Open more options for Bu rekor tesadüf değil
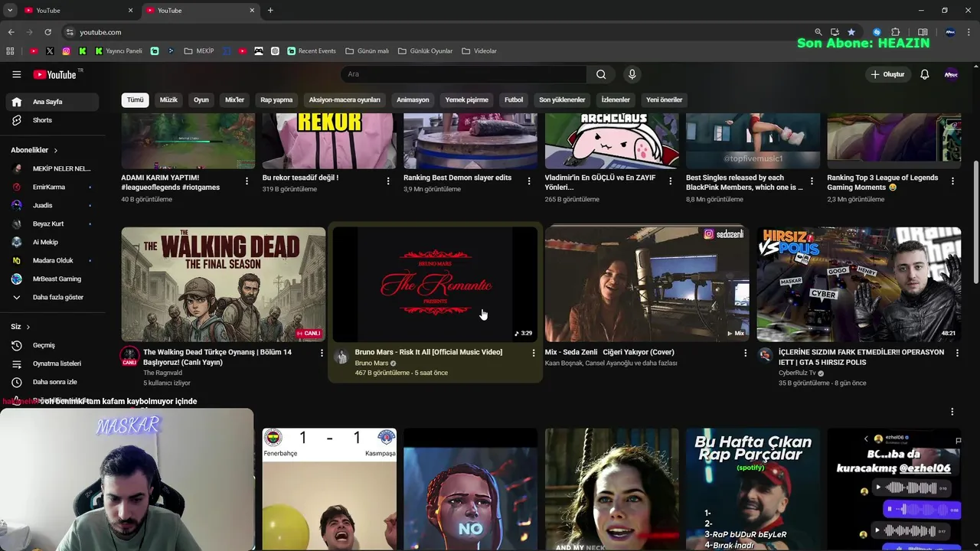The image size is (980, 551). 387,181
